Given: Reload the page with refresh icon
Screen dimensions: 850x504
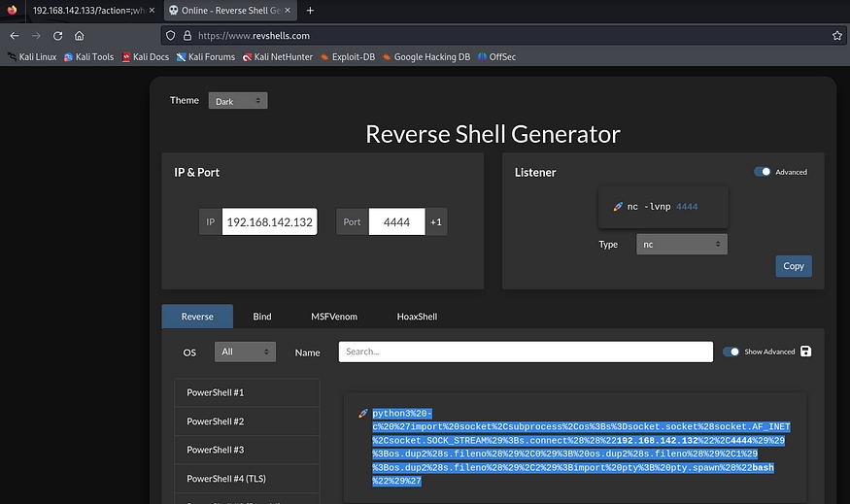Looking at the screenshot, I should (57, 35).
